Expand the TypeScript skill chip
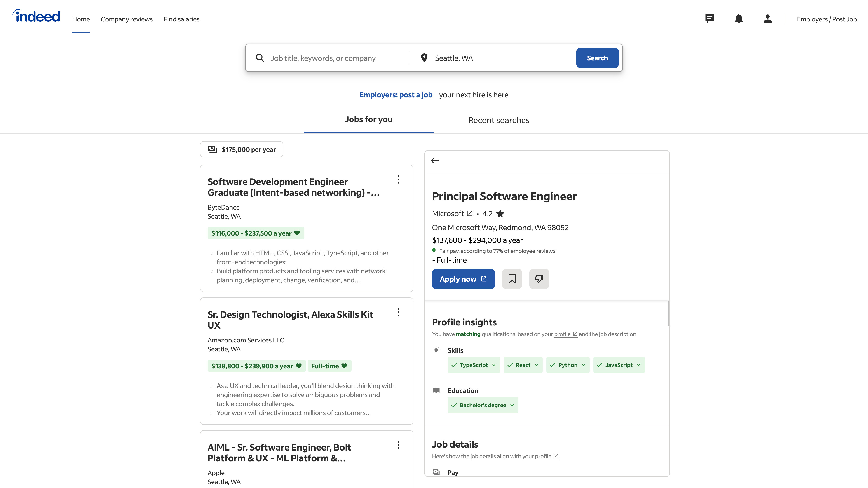This screenshot has width=868, height=488. tap(474, 365)
